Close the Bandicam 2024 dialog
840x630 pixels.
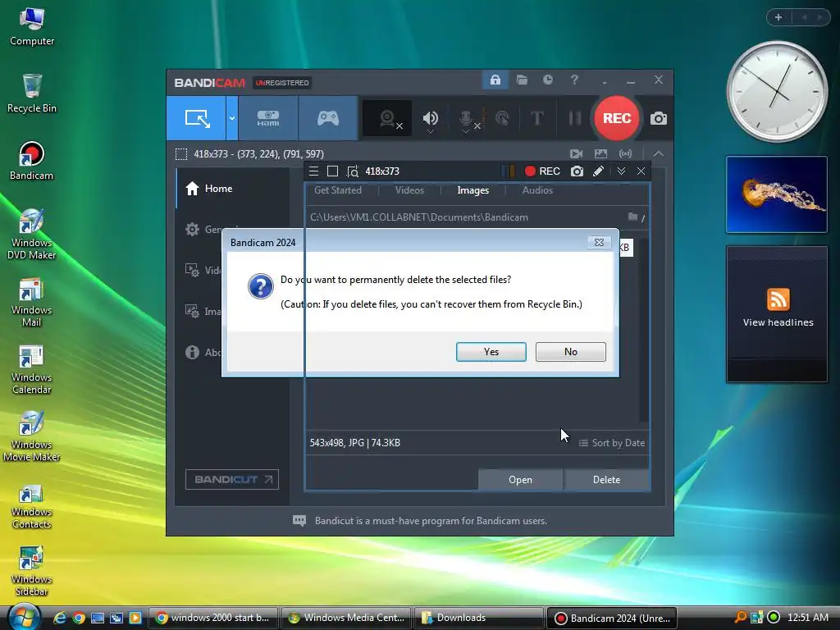coord(599,243)
